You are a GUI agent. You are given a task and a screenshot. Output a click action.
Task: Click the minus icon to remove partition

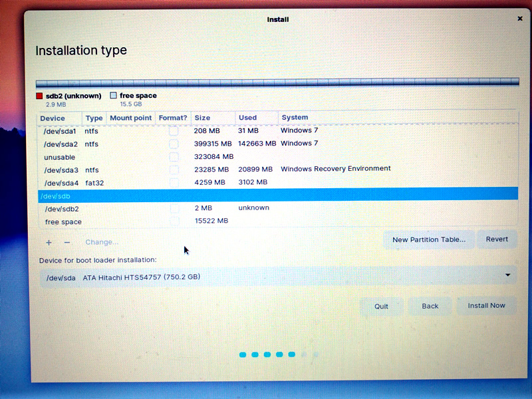(66, 243)
